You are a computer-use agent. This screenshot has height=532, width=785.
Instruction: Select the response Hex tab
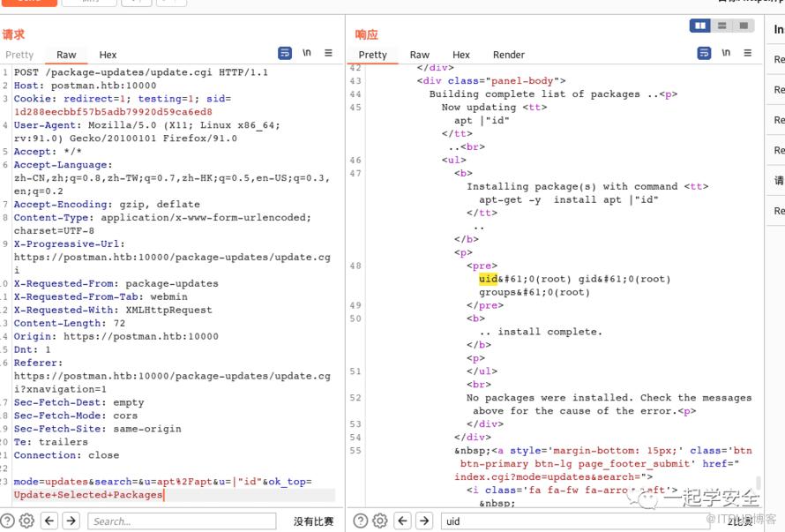461,55
